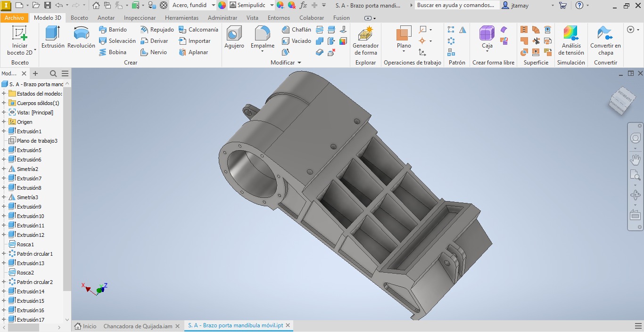Click the Repujado emboss tool
Screen dimensions: 644x332
(157, 30)
